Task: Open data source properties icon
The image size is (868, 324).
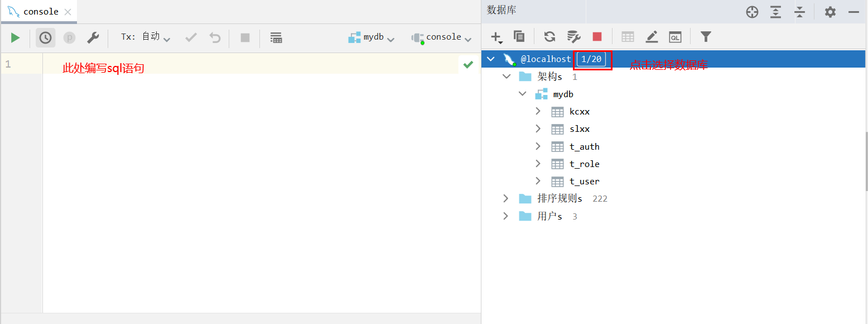Action: [573, 36]
